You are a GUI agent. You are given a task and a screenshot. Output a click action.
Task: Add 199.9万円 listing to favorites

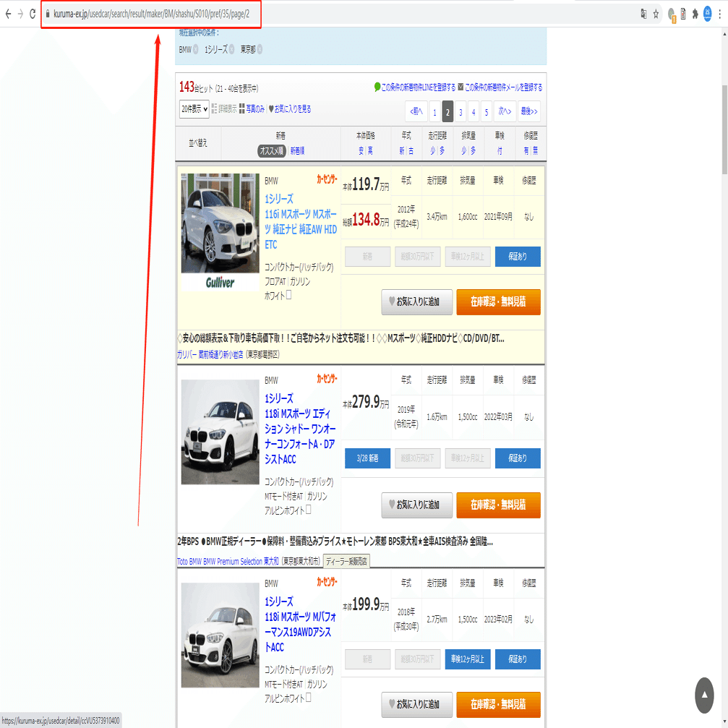pyautogui.click(x=417, y=704)
